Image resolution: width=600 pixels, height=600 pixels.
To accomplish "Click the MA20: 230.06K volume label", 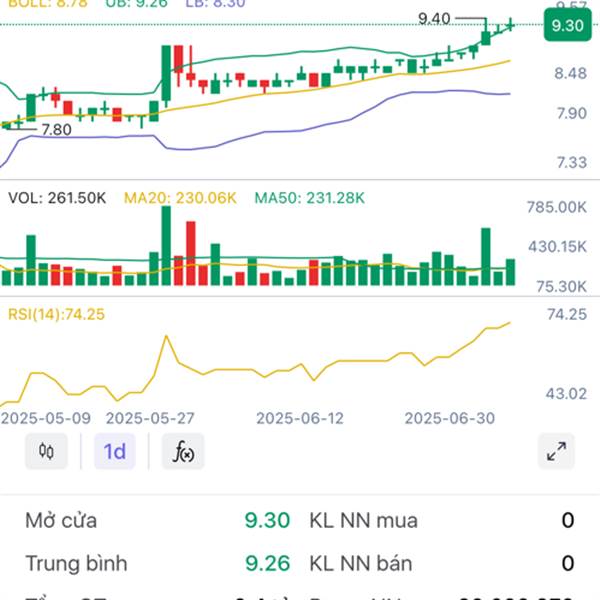I will 180,198.
